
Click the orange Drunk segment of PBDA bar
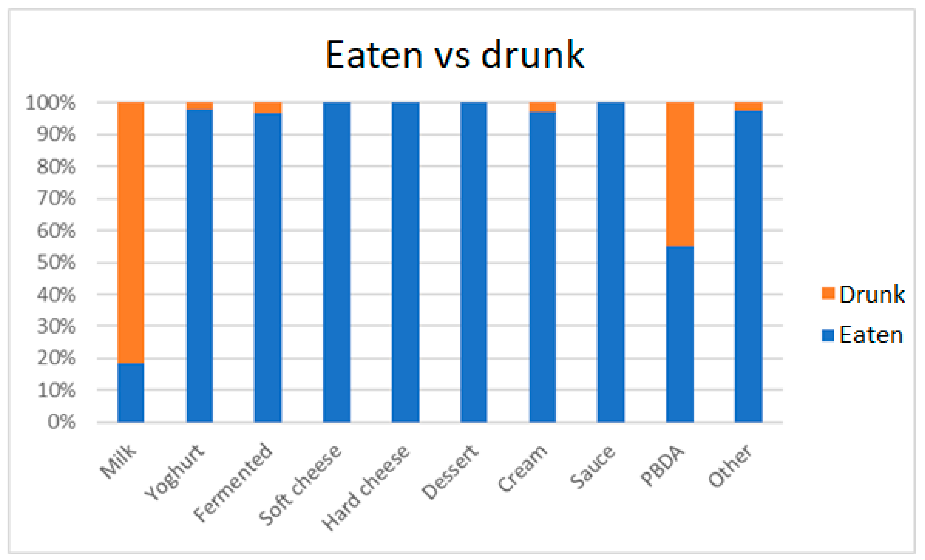click(x=679, y=174)
